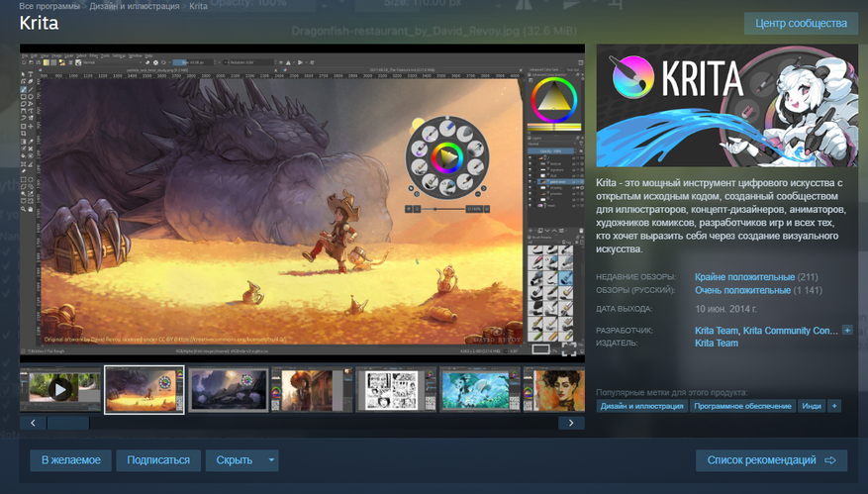Image resolution: width=868 pixels, height=494 pixels.
Task: Select the girl in hat screenshot thumbnail
Action: pyautogui.click(x=312, y=389)
